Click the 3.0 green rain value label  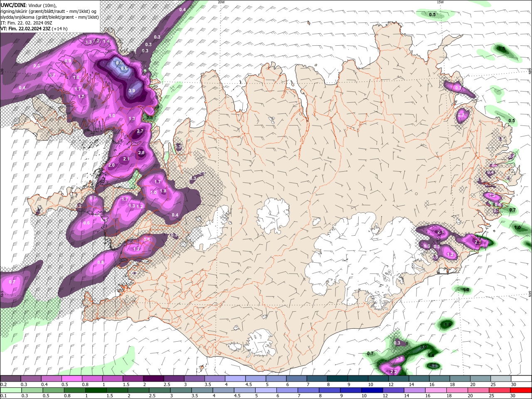(424, 347)
